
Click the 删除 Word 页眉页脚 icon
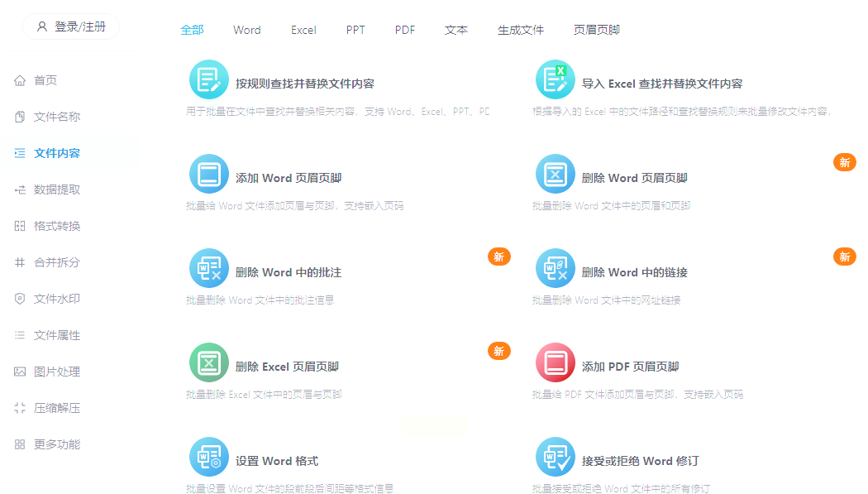tap(556, 174)
